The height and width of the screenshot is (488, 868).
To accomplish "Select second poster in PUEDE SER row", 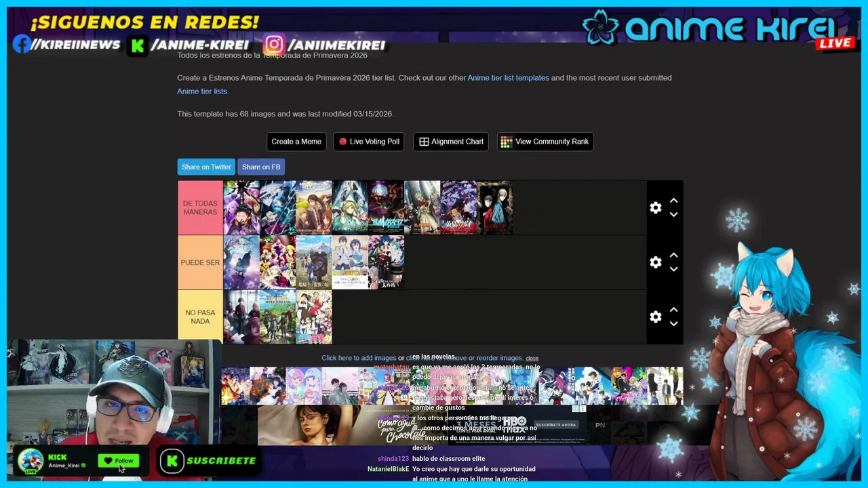I will point(277,262).
